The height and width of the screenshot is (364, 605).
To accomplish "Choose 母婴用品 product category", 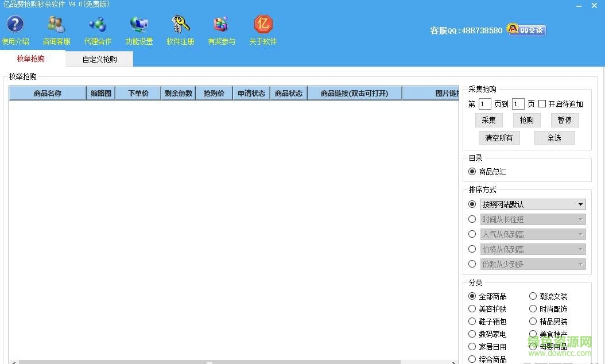I will click(533, 346).
